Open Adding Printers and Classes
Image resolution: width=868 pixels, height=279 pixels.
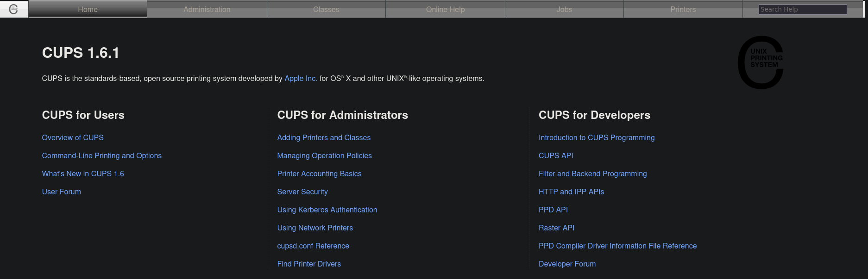click(324, 137)
